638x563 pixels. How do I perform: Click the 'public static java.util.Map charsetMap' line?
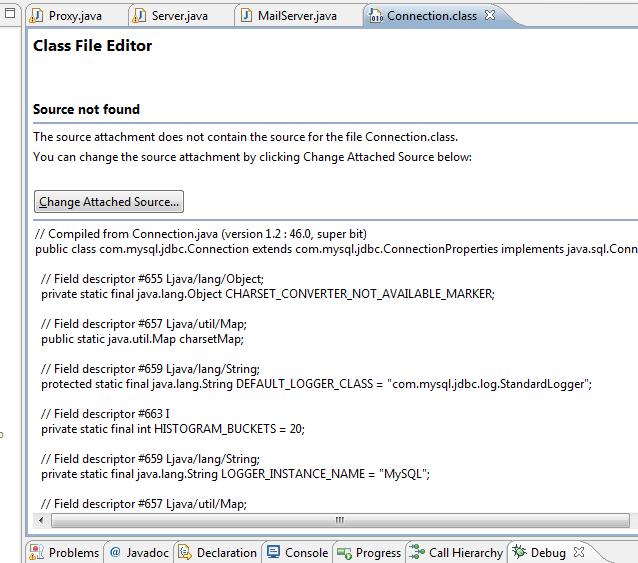142,339
